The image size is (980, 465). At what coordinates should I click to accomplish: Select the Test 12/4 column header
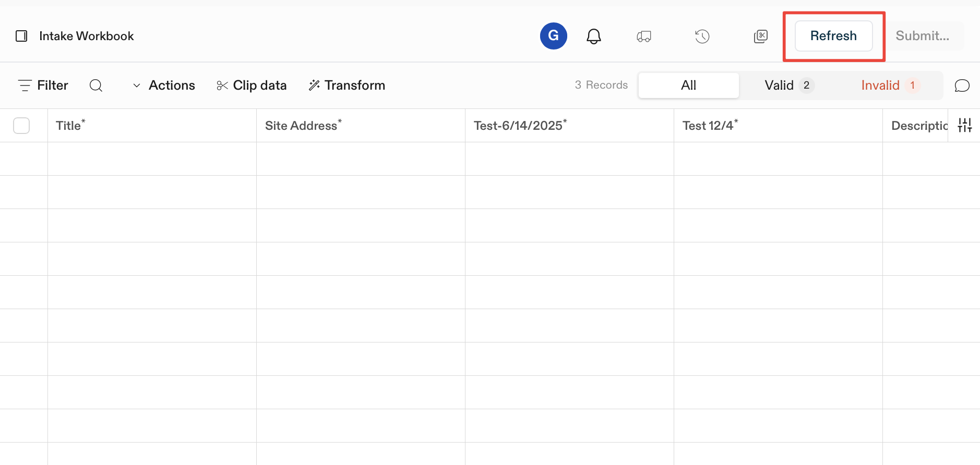(778, 126)
